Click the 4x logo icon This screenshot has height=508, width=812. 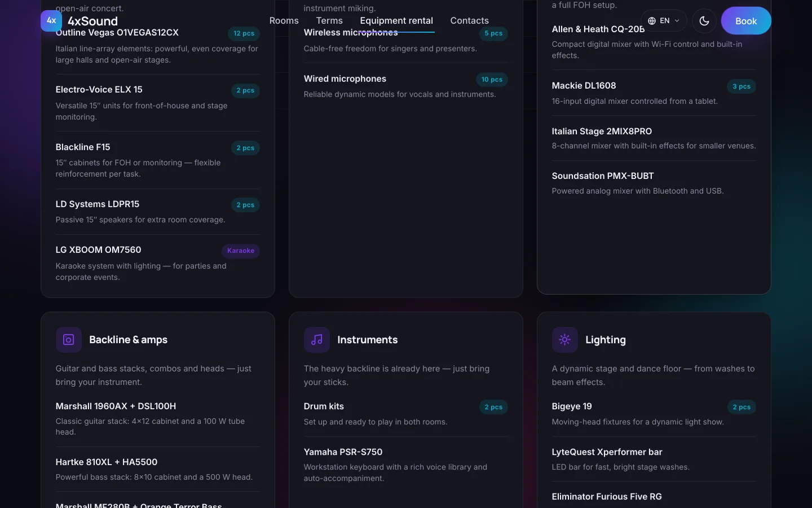click(51, 21)
